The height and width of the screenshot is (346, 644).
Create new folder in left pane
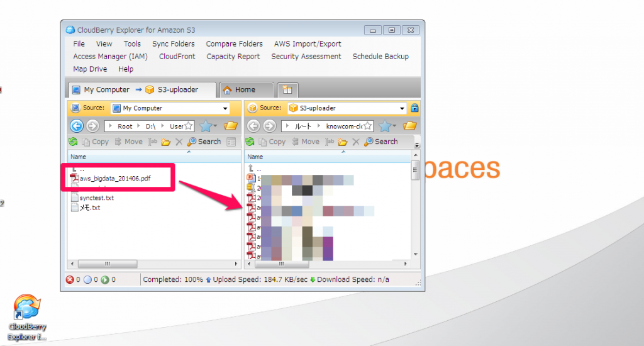166,142
